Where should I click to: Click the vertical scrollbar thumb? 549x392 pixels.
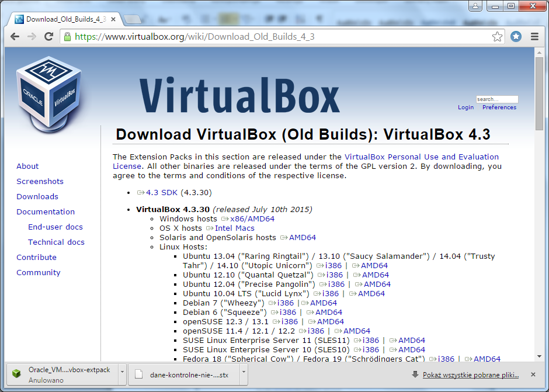[x=539, y=93]
